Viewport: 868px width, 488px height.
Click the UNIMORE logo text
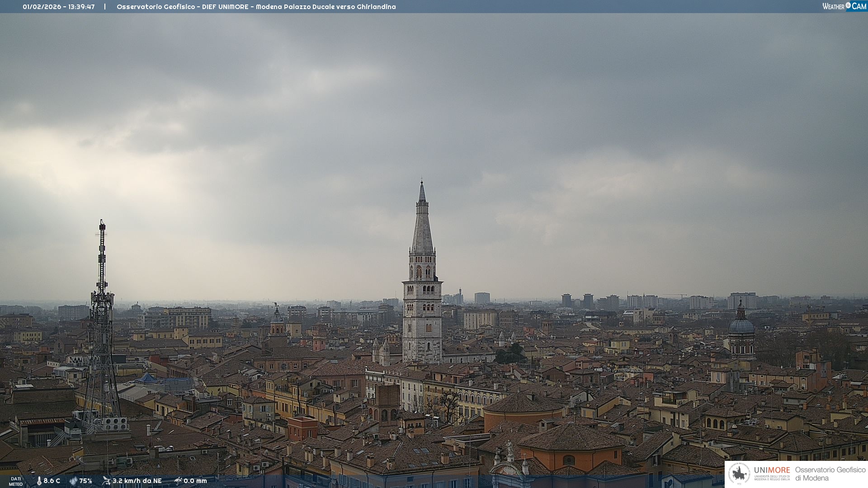(x=772, y=470)
